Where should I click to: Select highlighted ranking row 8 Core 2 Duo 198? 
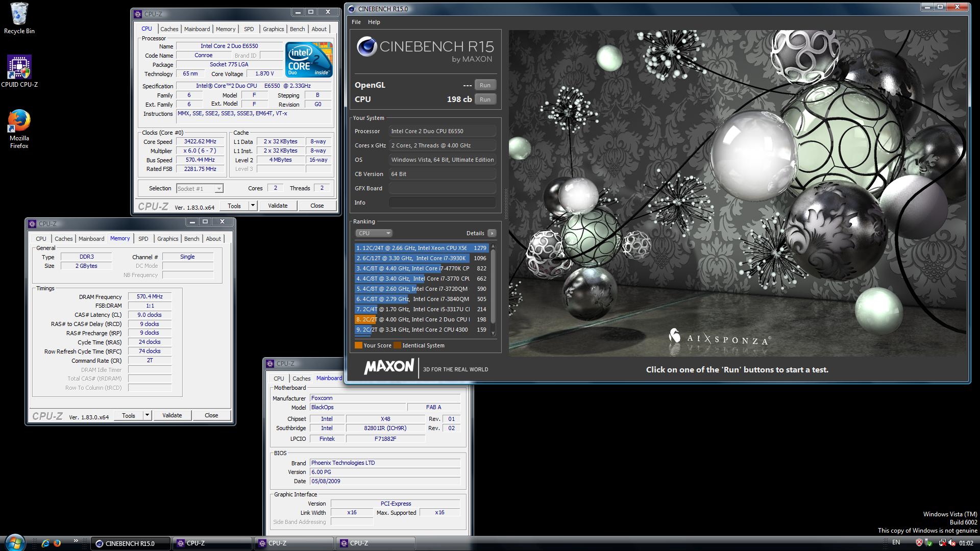422,319
